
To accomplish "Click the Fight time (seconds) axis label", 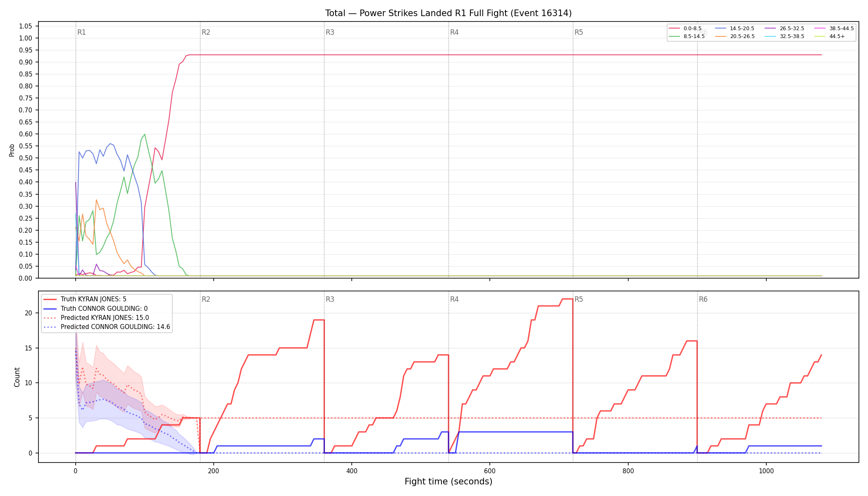I will [x=448, y=482].
